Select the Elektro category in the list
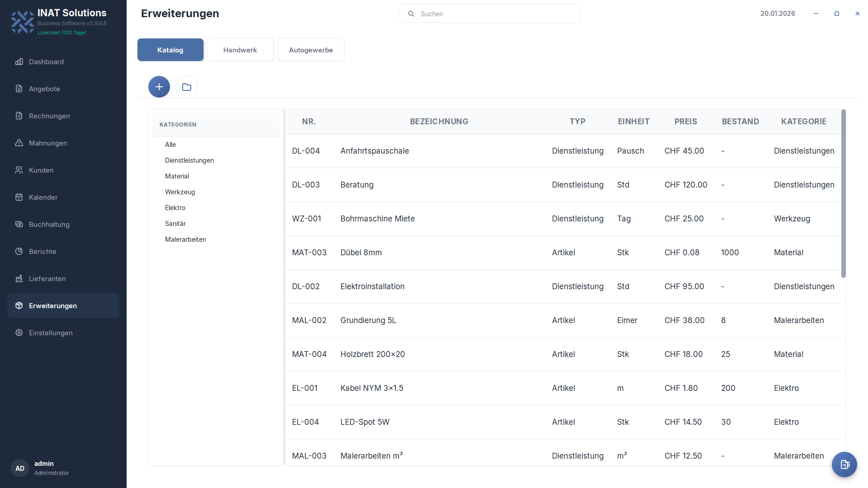Screen dimensions: 868x488 175,207
